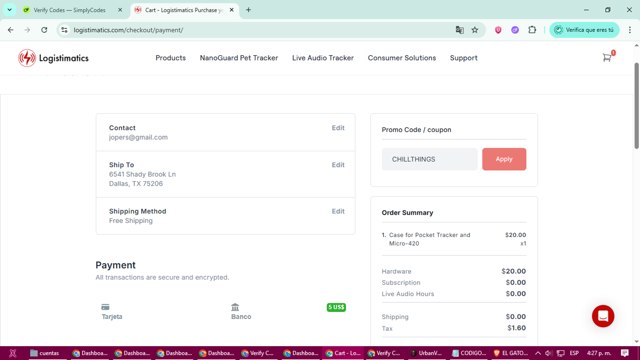Click the green 5 US$ badge
Image resolution: width=640 pixels, height=360 pixels.
(336, 307)
